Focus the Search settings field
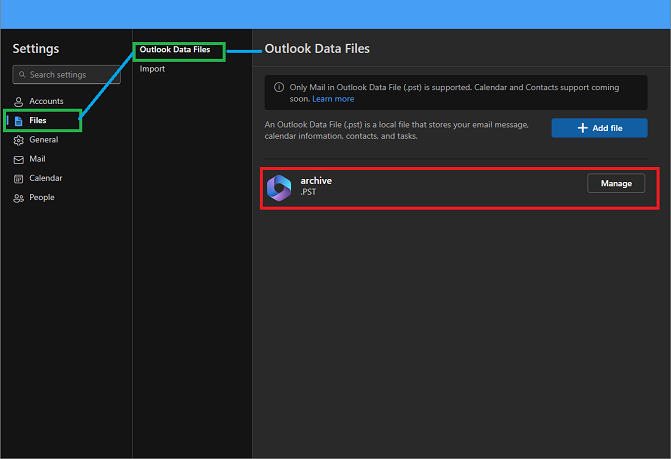 pyautogui.click(x=66, y=74)
